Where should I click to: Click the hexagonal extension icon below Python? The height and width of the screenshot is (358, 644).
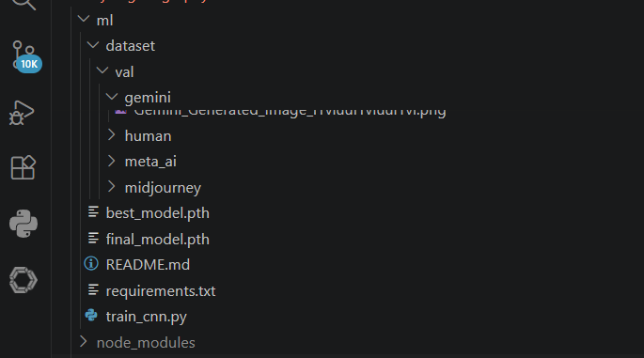click(x=24, y=280)
